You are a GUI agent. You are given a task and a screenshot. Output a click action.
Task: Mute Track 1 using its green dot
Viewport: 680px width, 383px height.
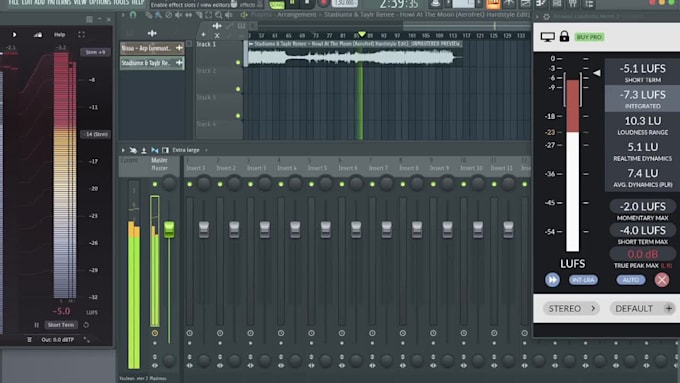[238, 62]
